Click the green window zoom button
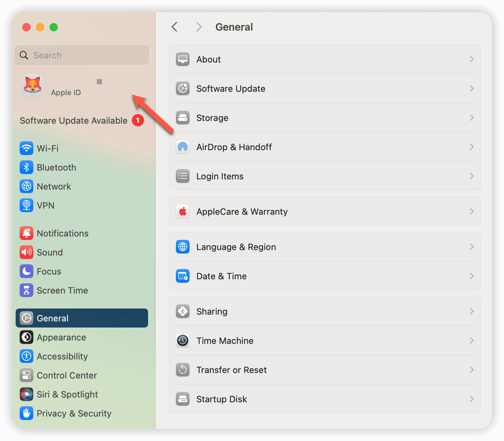This screenshot has width=504, height=441. coord(54,27)
